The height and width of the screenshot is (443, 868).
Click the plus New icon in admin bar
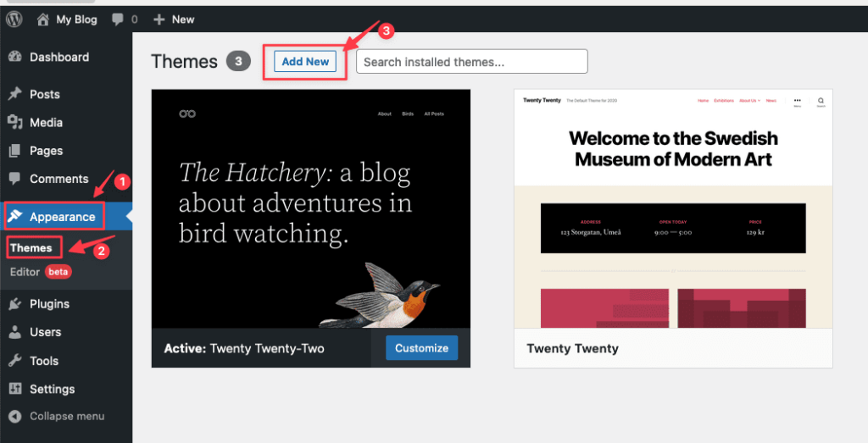coord(159,19)
